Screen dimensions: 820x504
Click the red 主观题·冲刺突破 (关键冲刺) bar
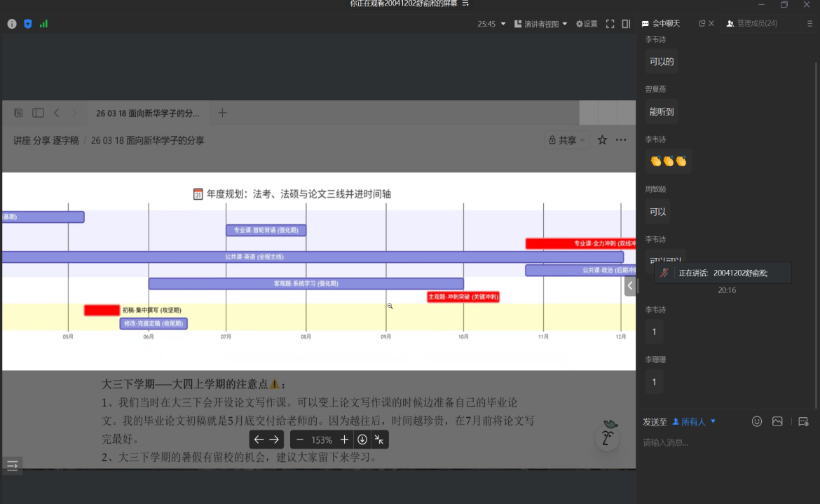[463, 297]
